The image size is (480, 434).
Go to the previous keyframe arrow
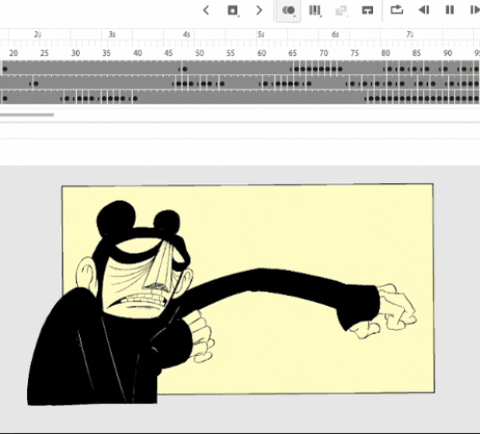tap(206, 11)
